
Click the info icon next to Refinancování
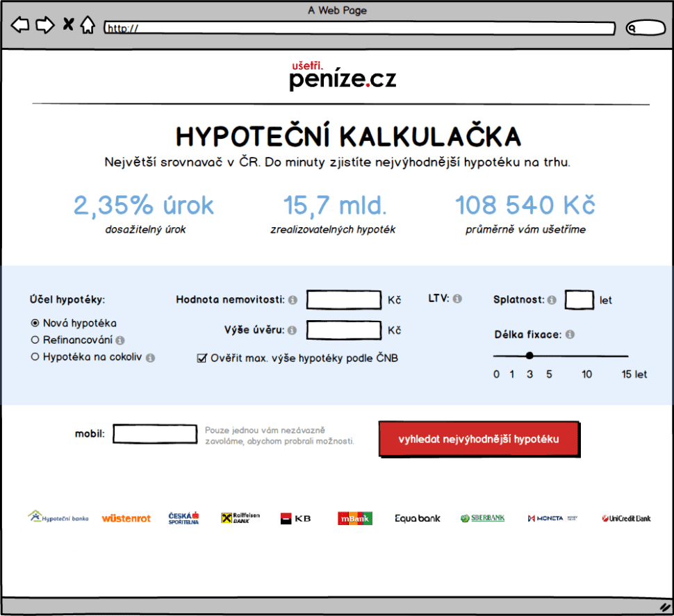[x=120, y=340]
